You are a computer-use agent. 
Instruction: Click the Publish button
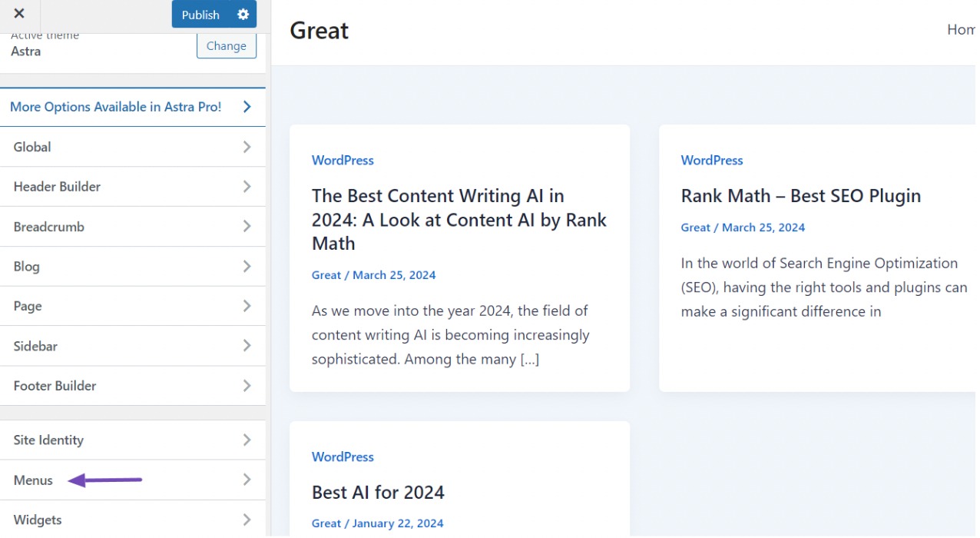tap(200, 15)
